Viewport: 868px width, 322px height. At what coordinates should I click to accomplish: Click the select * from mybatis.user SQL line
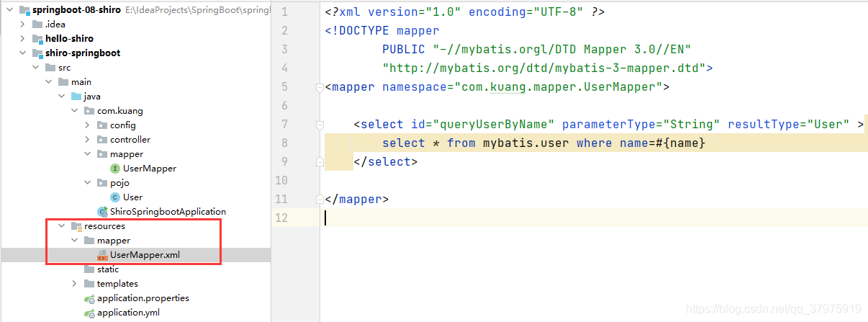pos(544,143)
